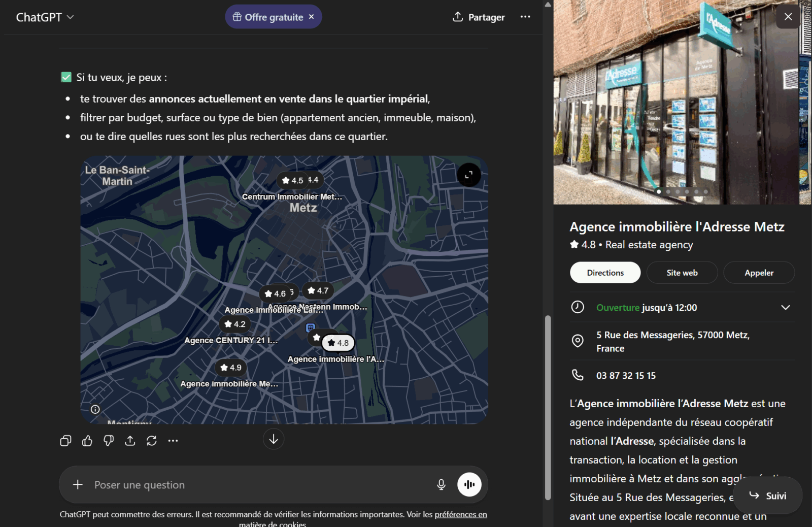Screen dimensions: 812x527
Task: Open the ChatGPT model dropdown
Action: [x=45, y=17]
